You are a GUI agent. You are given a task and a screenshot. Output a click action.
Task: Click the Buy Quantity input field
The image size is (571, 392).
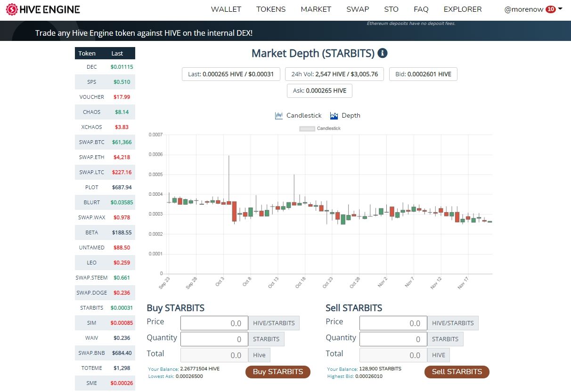click(x=214, y=339)
